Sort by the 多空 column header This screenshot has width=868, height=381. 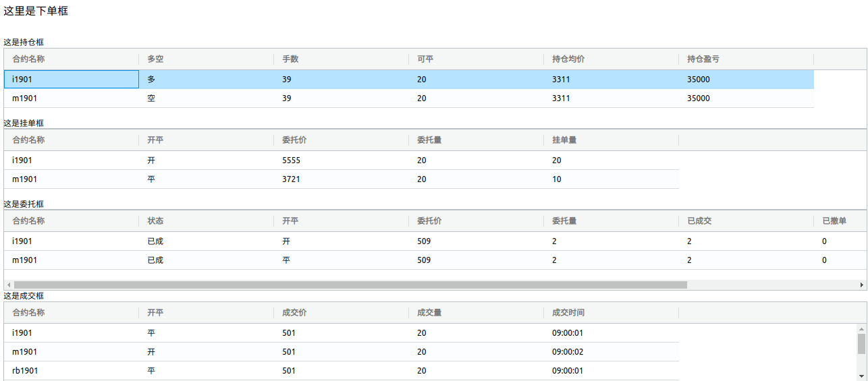[x=207, y=59]
